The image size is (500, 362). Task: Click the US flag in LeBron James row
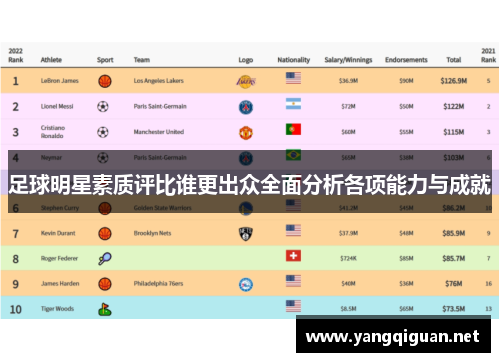[293, 78]
